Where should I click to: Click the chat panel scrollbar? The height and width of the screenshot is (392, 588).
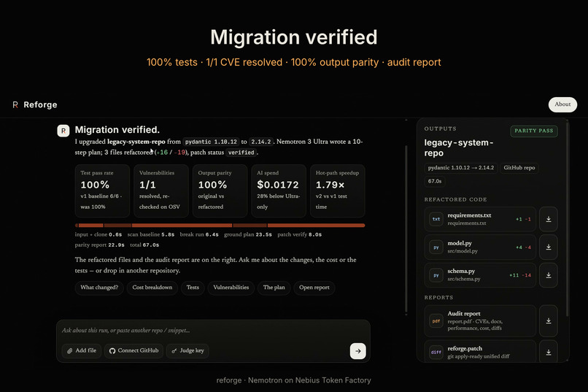point(406,228)
